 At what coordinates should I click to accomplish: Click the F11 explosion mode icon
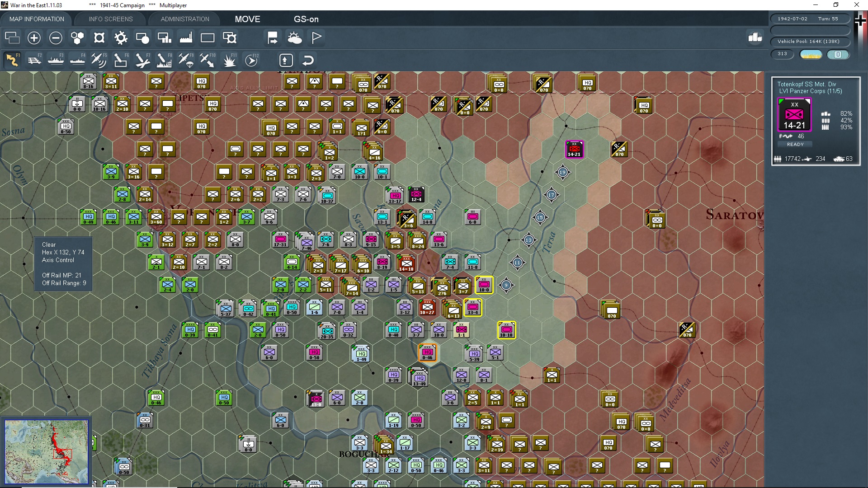229,60
